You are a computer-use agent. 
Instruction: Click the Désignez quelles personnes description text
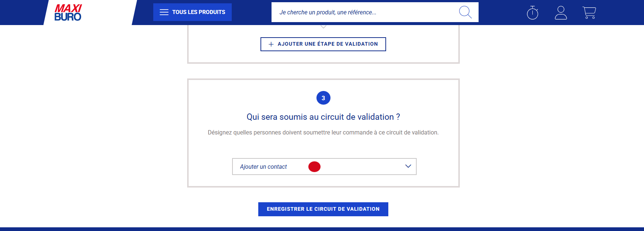click(x=323, y=132)
